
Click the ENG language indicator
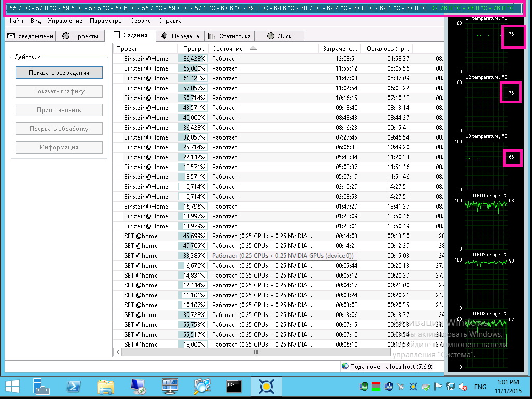480,387
